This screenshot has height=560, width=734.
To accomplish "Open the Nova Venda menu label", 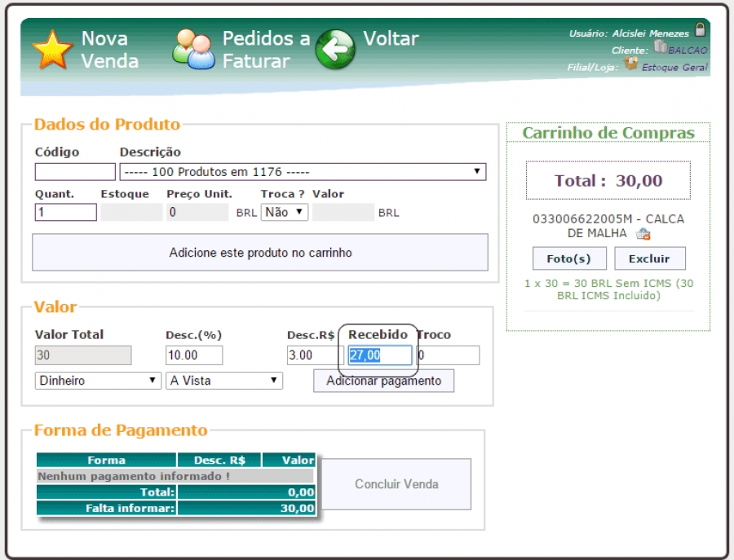I will pos(109,50).
